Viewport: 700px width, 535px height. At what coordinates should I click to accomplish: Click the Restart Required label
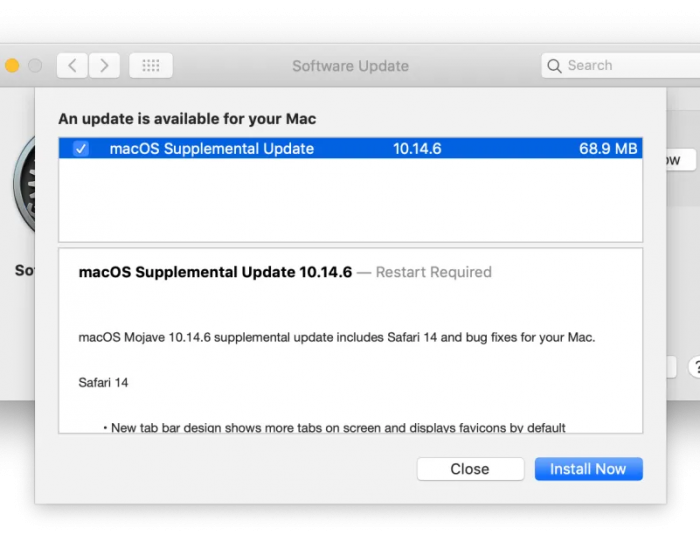pos(433,272)
